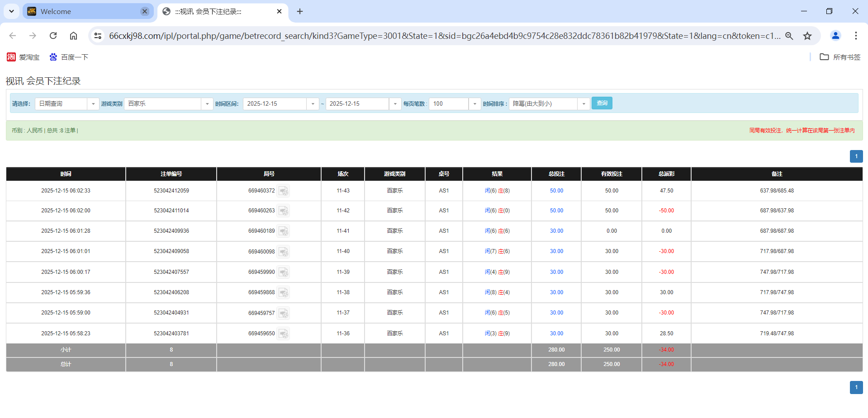Screen dimensions: 868x418
Task: Click the page zoom magnifier icon
Action: pos(789,36)
